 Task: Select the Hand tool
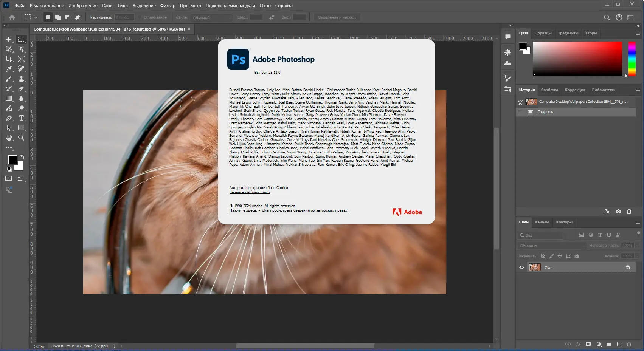(9, 138)
